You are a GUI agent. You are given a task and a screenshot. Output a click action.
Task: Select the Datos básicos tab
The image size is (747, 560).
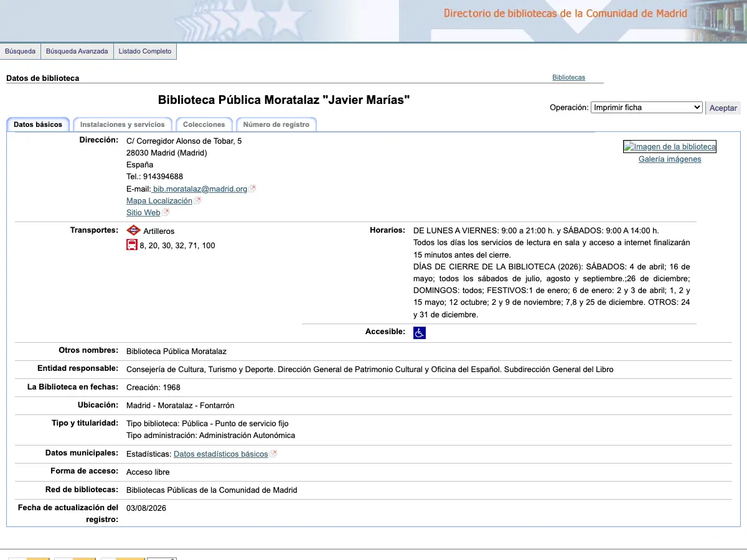point(38,124)
